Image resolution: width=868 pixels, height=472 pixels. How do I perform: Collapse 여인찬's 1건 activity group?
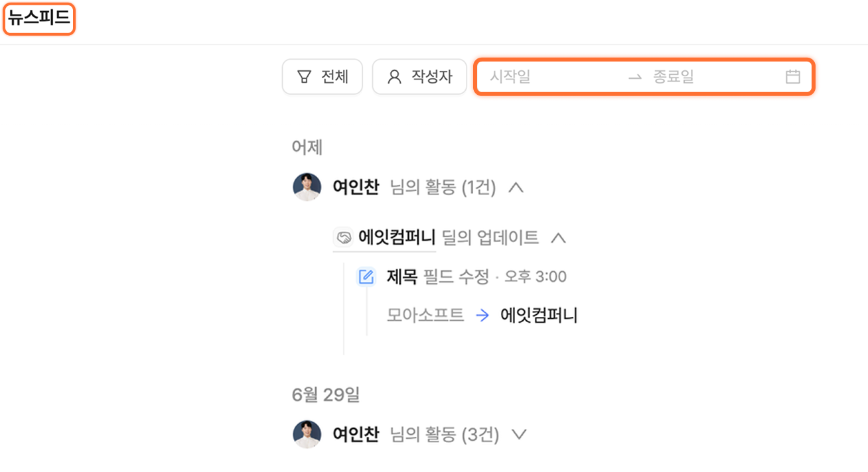click(516, 188)
